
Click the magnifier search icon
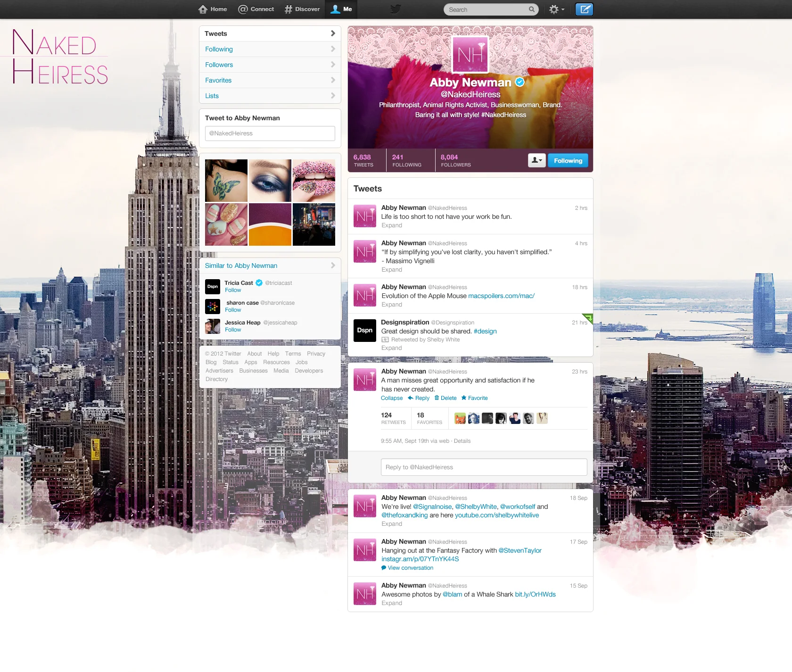point(531,9)
